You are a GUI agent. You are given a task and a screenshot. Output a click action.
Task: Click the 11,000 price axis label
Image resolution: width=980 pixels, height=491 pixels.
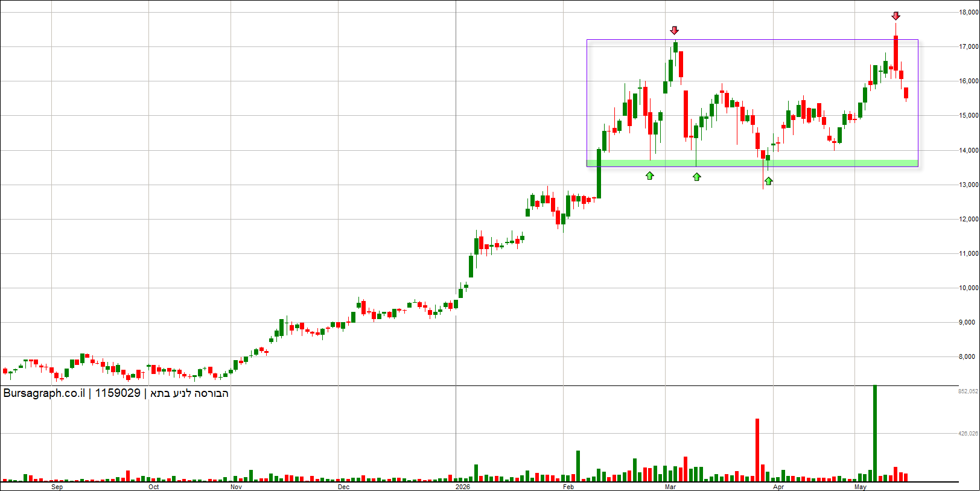coord(969,253)
